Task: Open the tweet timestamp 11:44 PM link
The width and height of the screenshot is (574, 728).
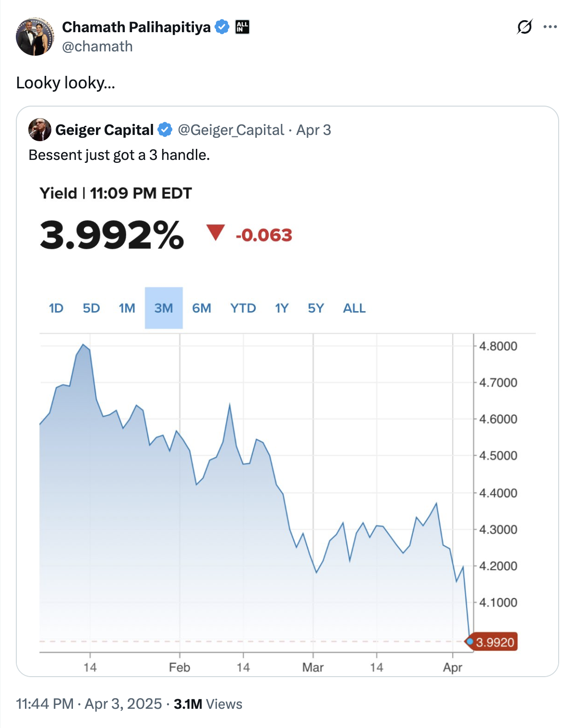Action: tap(45, 704)
